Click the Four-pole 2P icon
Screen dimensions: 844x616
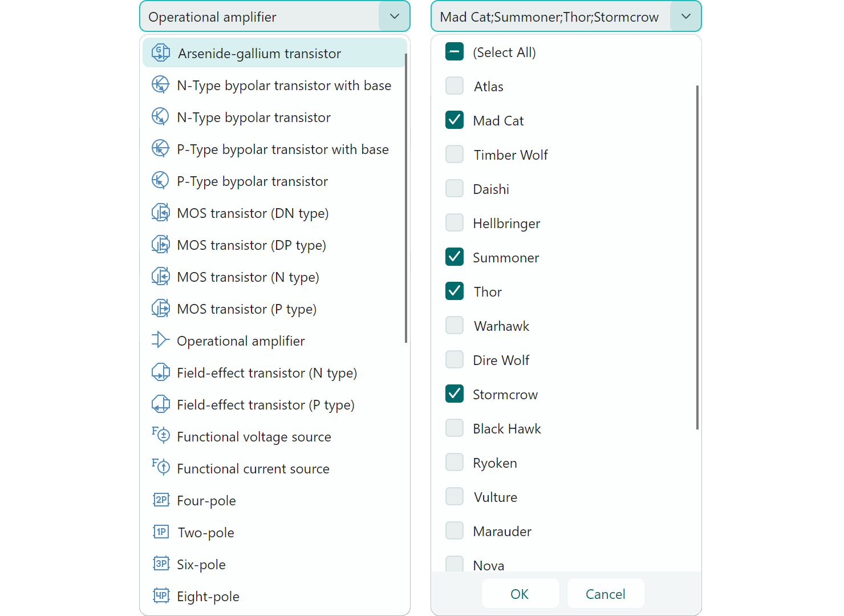[x=161, y=500]
